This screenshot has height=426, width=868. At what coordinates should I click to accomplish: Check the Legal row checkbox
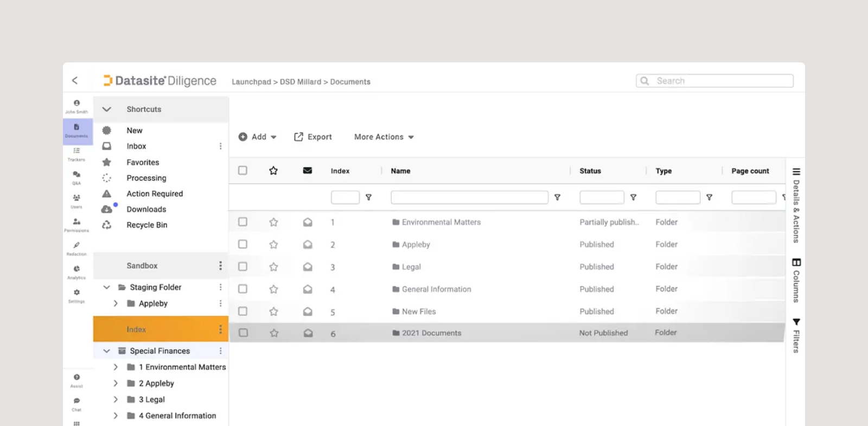tap(242, 266)
